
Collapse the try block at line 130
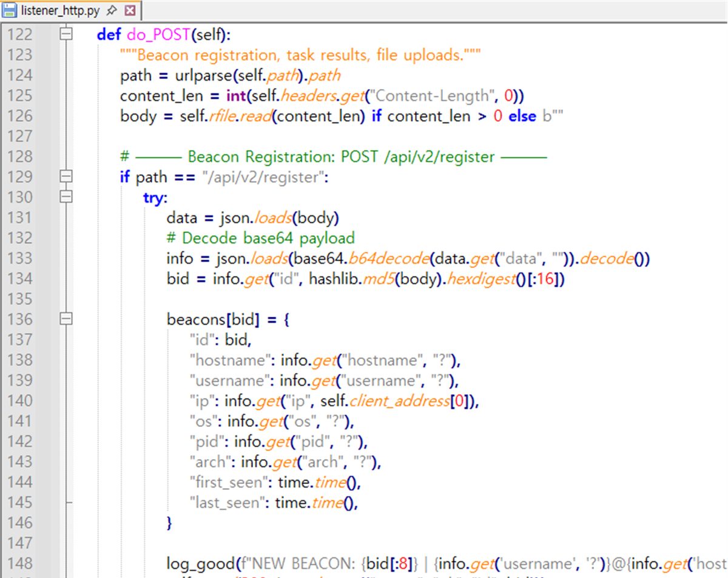point(67,197)
